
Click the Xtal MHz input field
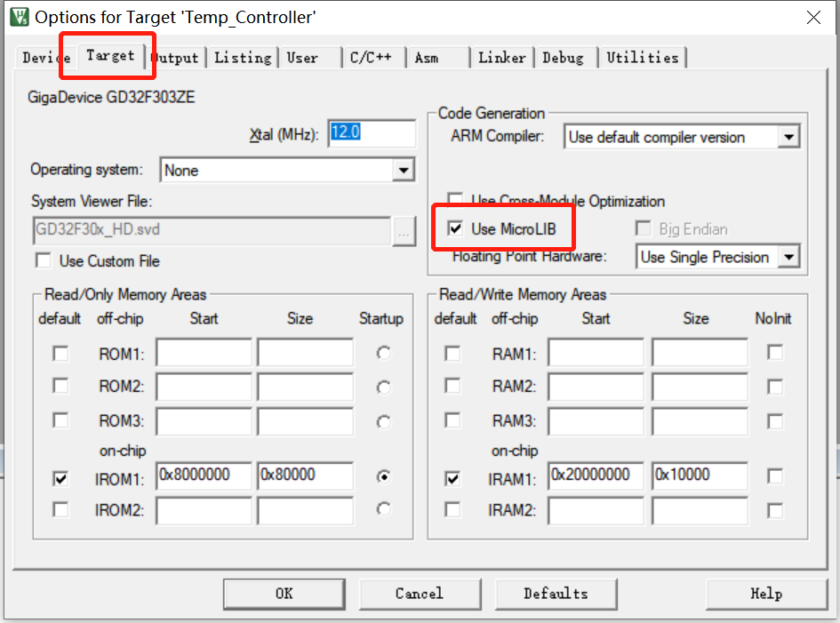(371, 132)
